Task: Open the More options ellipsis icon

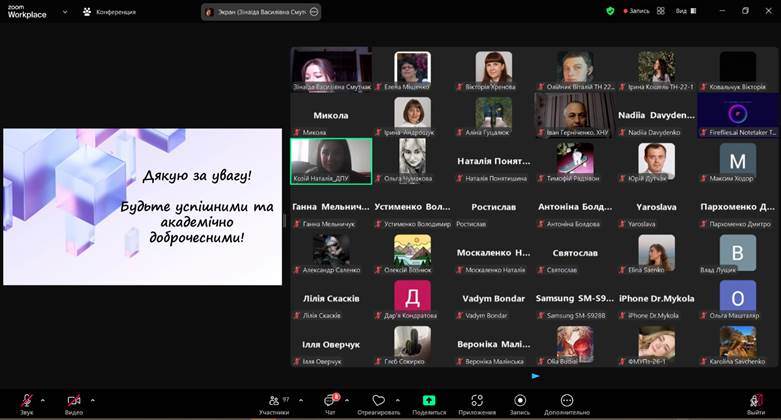Action: point(567,401)
